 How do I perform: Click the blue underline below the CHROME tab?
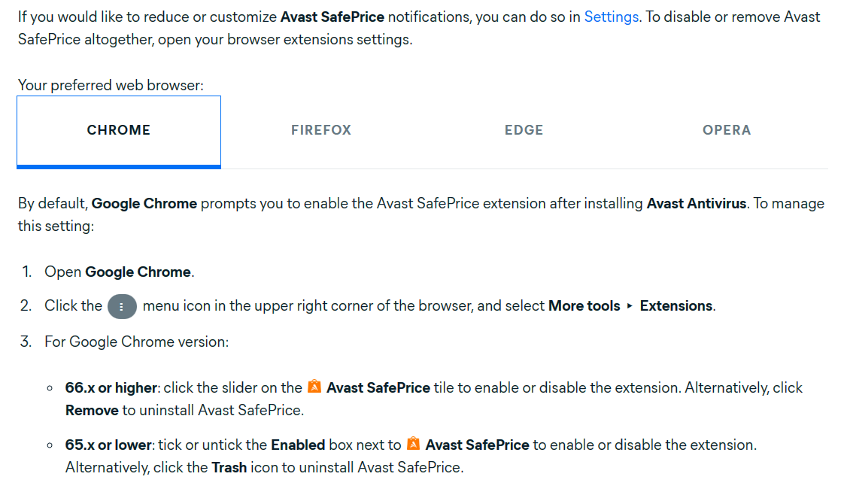119,166
